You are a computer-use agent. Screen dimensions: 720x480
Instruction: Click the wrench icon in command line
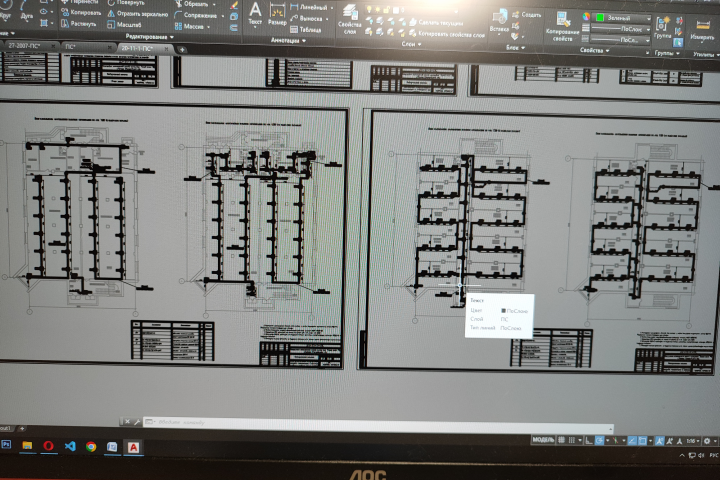click(x=137, y=422)
